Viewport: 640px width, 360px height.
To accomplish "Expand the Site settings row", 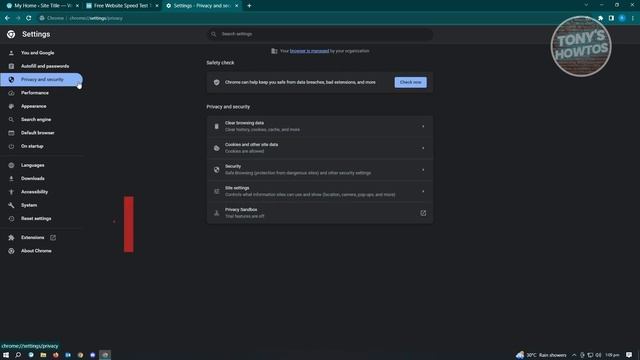I will (320, 191).
